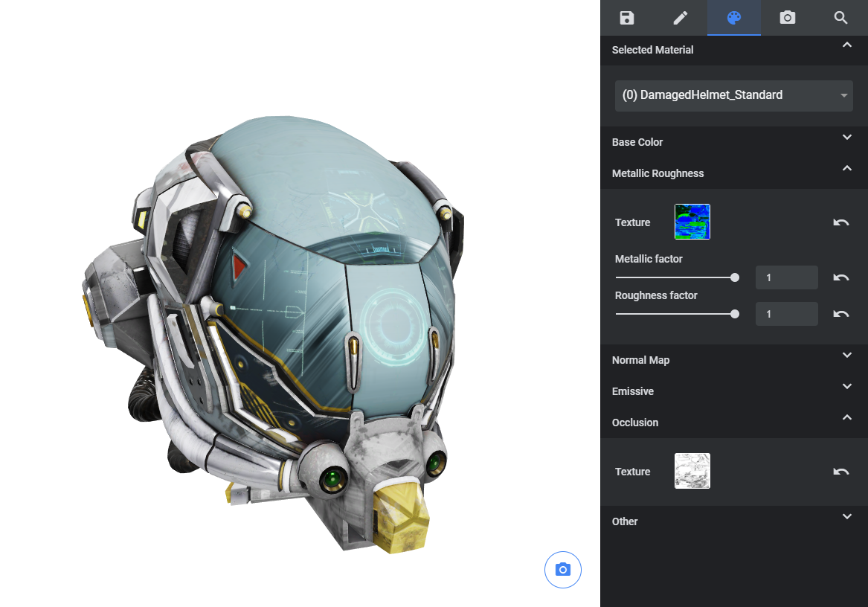868x607 pixels.
Task: Click the save (floppy disk) icon
Action: coord(626,18)
